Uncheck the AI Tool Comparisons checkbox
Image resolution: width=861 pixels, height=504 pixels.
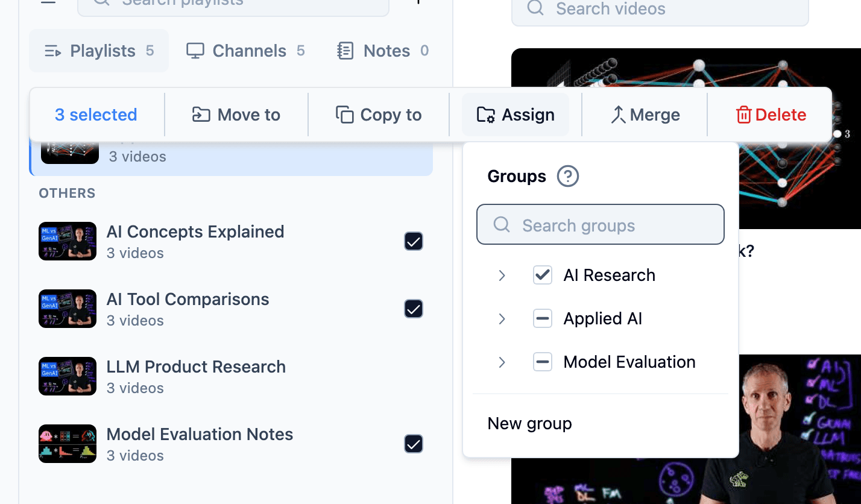pyautogui.click(x=413, y=309)
